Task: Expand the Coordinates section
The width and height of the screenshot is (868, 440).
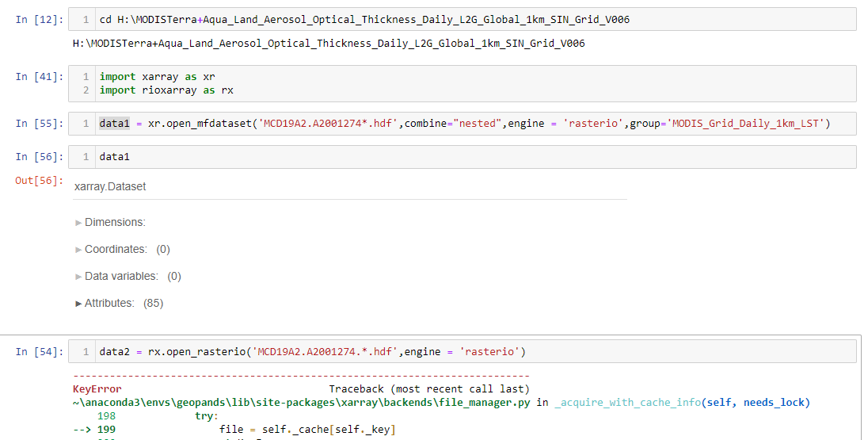Action: [x=122, y=250]
